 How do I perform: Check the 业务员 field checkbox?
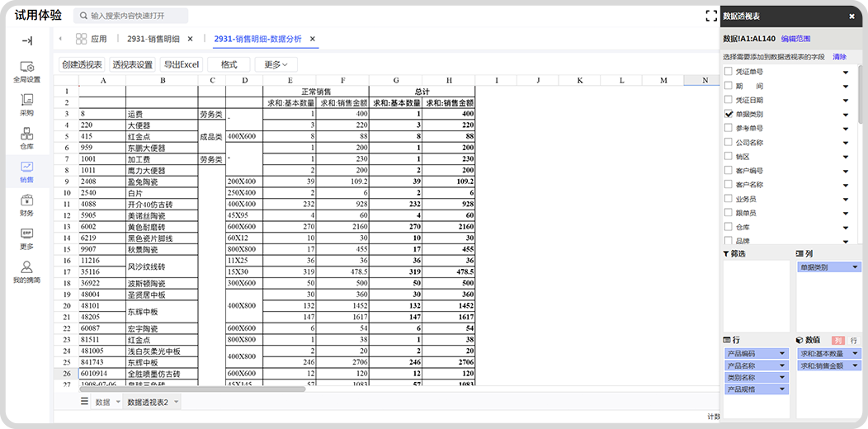click(x=729, y=198)
